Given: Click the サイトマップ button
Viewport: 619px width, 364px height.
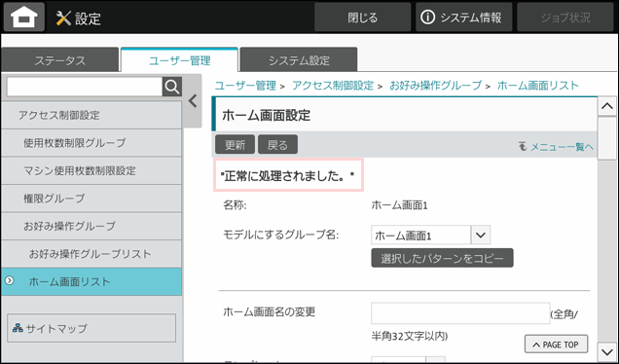Looking at the screenshot, I should click(x=91, y=328).
